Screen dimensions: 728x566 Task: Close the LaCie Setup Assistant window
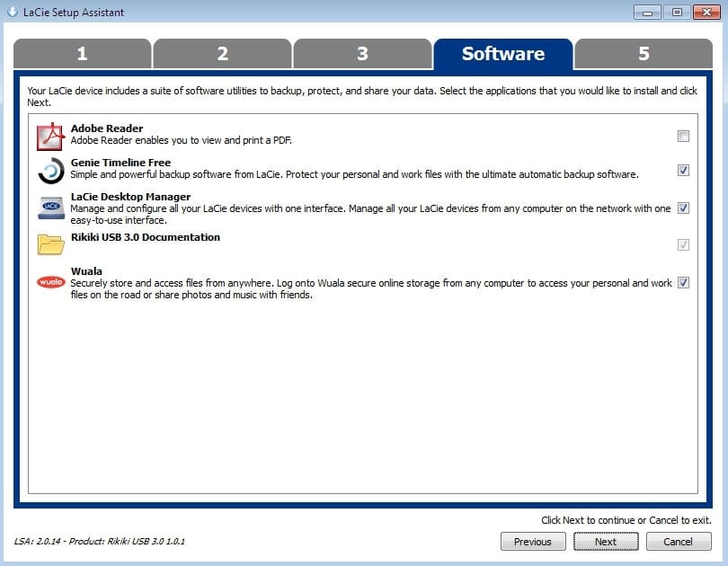click(x=706, y=13)
